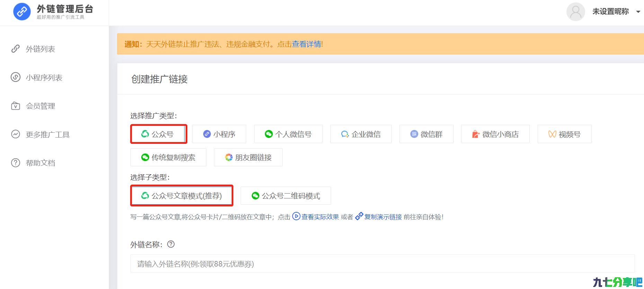This screenshot has height=289, width=644.
Task: Open 更多推广工具 menu item
Action: tap(48, 134)
